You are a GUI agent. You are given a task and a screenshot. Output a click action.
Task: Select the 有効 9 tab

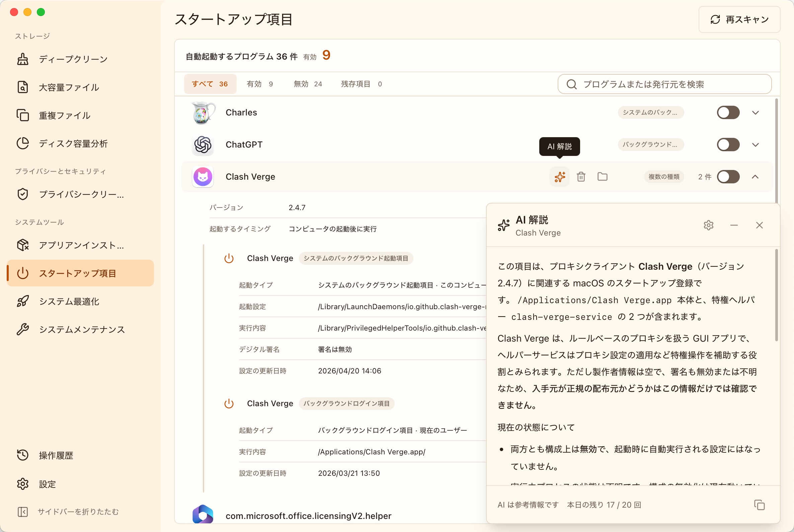click(x=260, y=84)
